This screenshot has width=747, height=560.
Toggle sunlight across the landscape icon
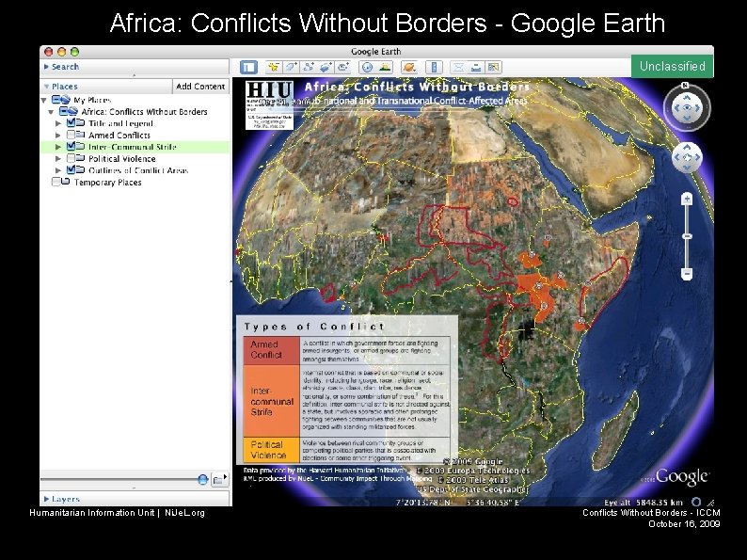[385, 67]
